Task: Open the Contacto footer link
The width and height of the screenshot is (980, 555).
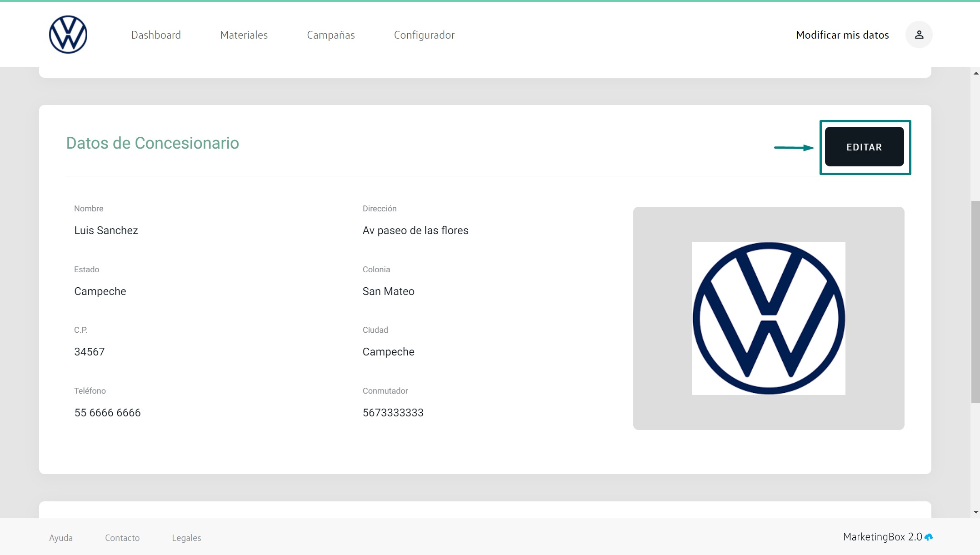Action: (122, 538)
